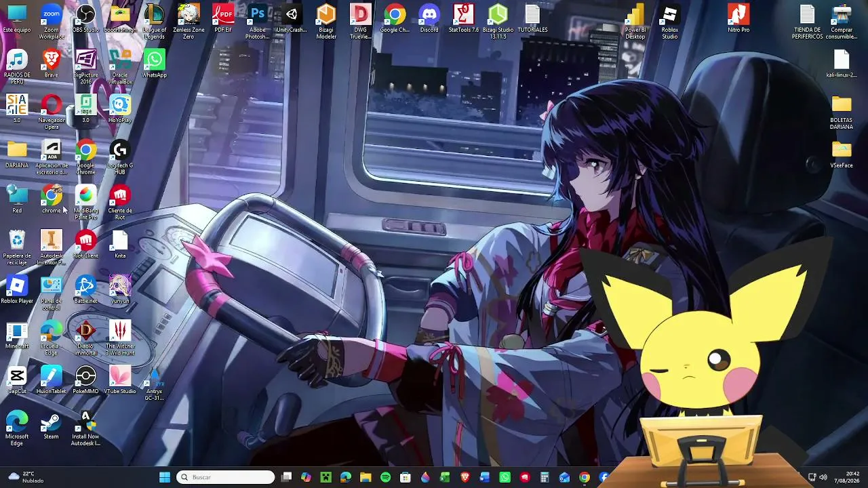Image resolution: width=868 pixels, height=488 pixels.
Task: Select the Papelera de reciclaje icon
Action: click(x=17, y=248)
